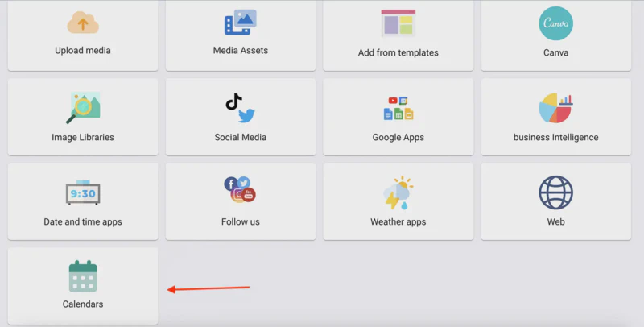Click the Canva logo icon
The image size is (644, 327).
pyautogui.click(x=555, y=23)
